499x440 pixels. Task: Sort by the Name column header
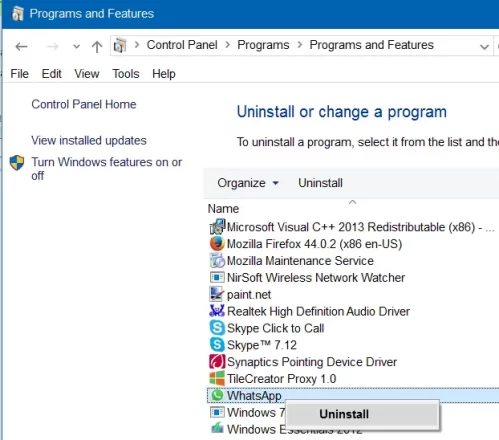223,209
